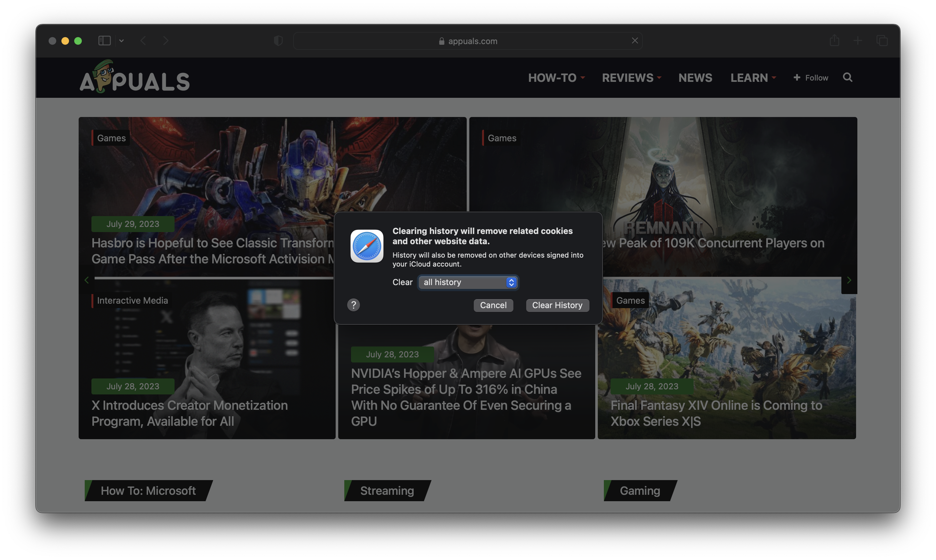Open a new tab with plus icon

click(x=858, y=40)
